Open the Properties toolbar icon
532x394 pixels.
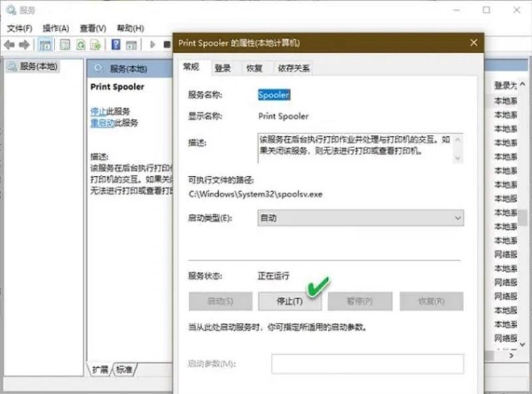coord(65,45)
